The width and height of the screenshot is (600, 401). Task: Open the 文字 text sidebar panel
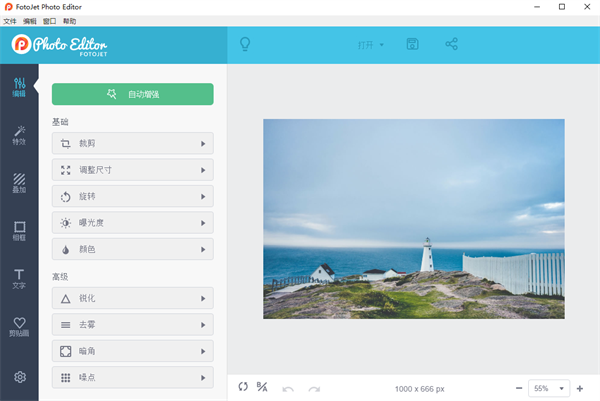19,279
